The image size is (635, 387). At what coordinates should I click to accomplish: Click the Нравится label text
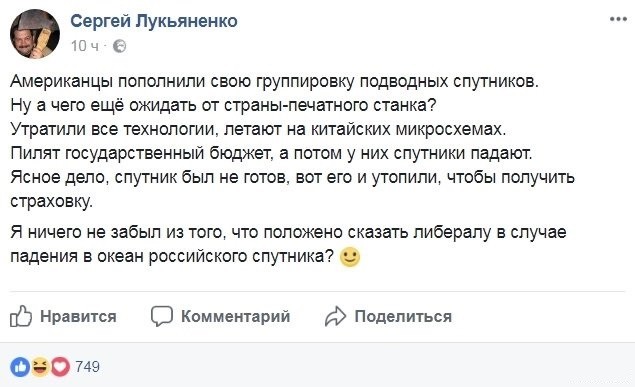(78, 316)
